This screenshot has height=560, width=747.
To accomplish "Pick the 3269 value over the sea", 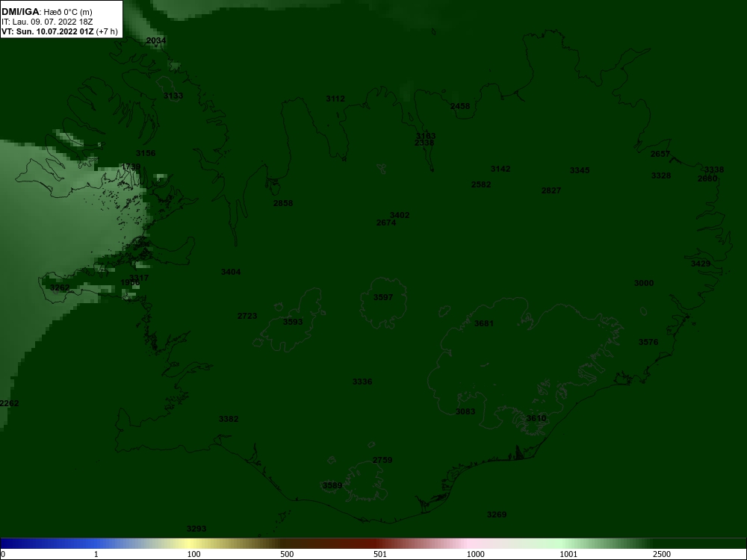I will click(x=497, y=514).
